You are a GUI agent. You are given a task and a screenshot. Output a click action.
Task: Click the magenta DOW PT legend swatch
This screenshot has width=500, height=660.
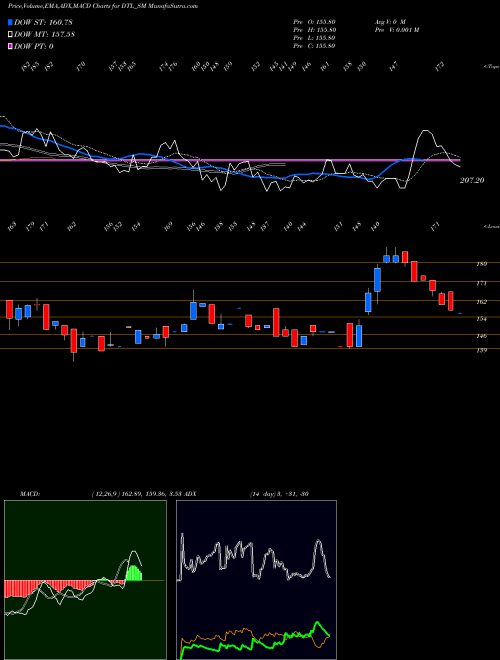[x=11, y=46]
